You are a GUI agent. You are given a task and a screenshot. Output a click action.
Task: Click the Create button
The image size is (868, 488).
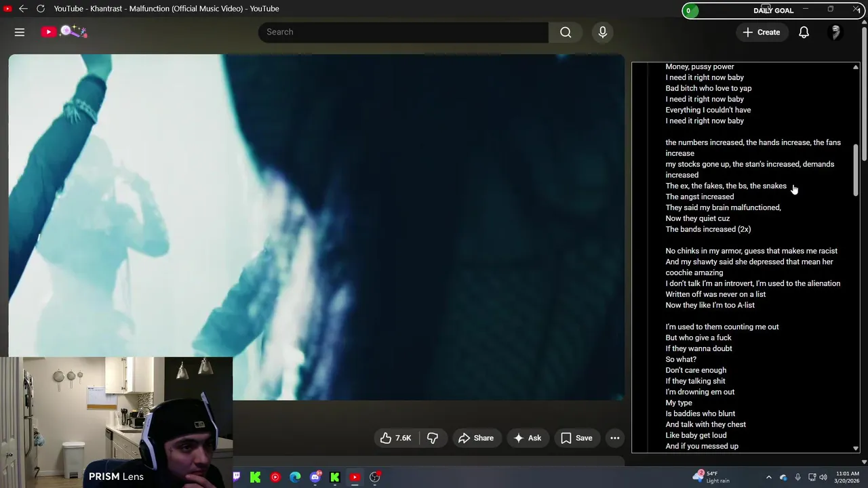pyautogui.click(x=762, y=32)
